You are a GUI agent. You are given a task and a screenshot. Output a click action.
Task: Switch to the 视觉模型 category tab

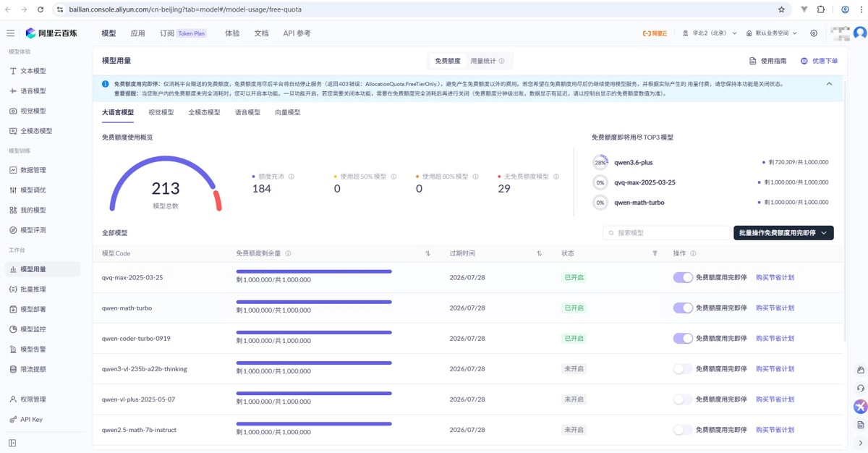tap(161, 112)
